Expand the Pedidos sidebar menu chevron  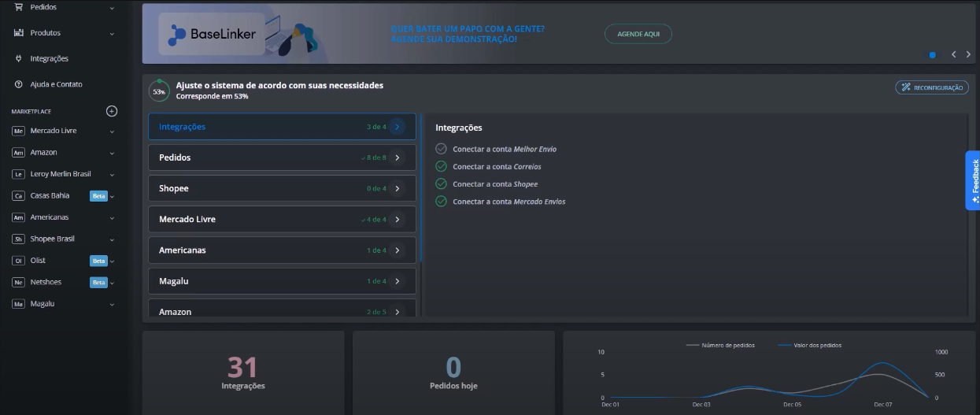click(x=112, y=8)
